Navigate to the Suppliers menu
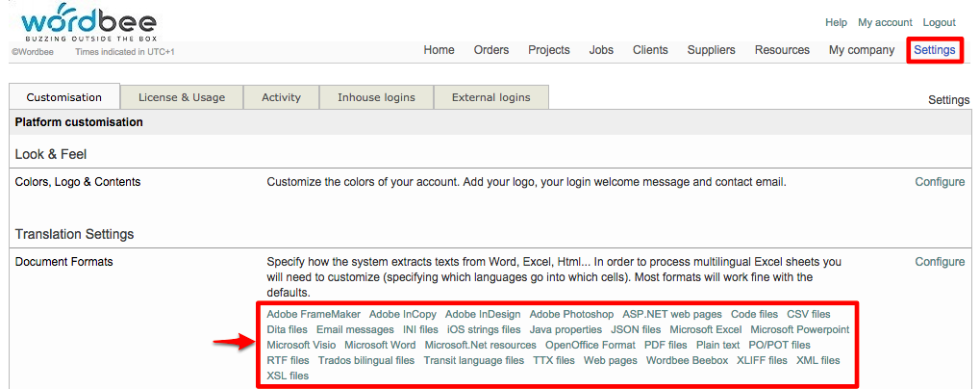This screenshot has width=980, height=389. [711, 50]
